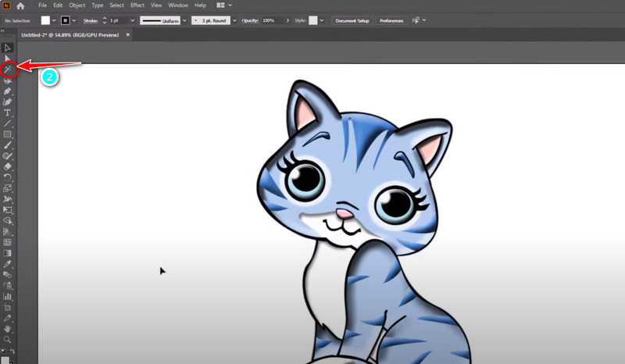Select the Lasso tool
Viewport: 625px width, 364px height.
[7, 80]
